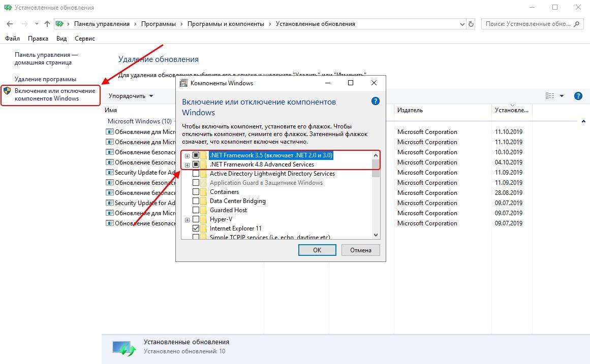Viewport: 590px width, 364px height.
Task: Click the features list scrollbar thumb
Action: click(x=376, y=168)
